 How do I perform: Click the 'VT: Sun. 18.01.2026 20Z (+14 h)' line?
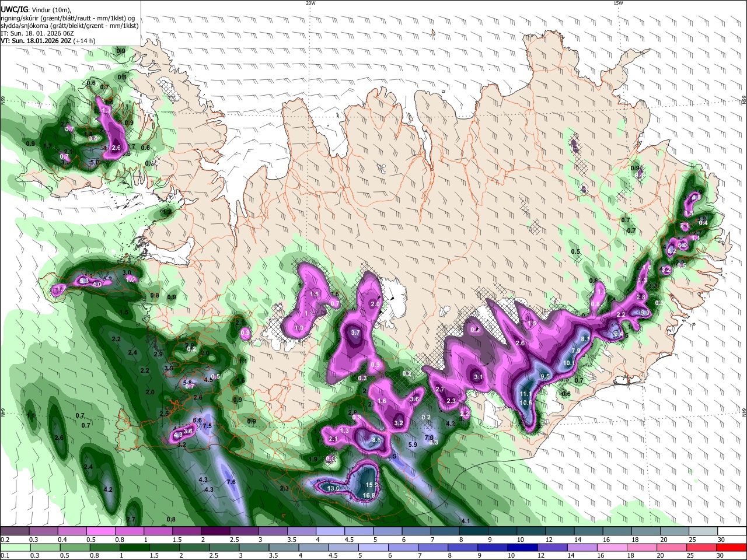48,41
